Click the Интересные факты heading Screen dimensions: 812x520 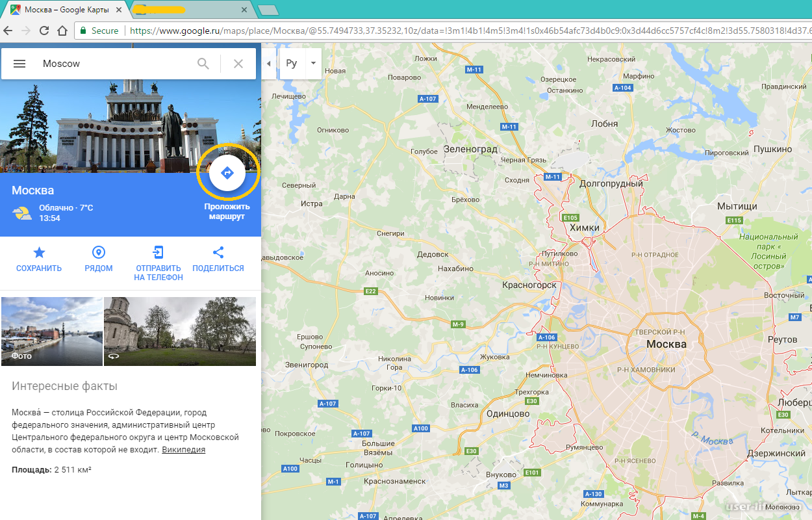coord(64,386)
